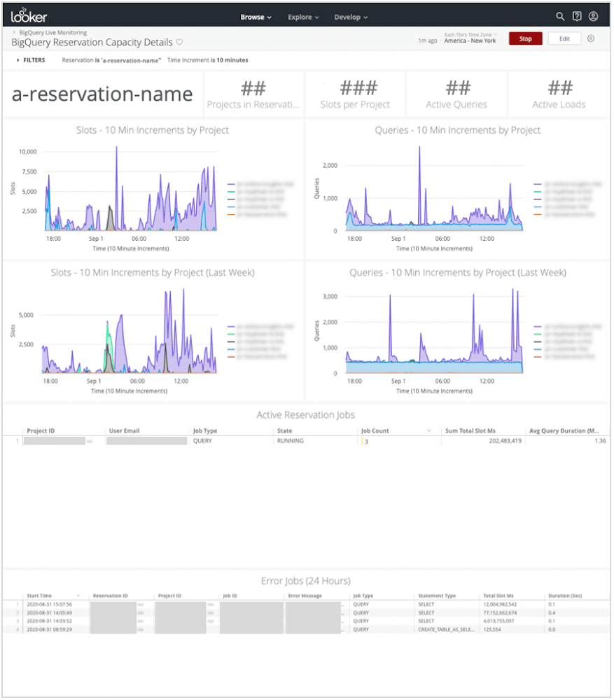Viewport: 614px width, 700px height.
Task: Click the 2020-08-31 15:07:56 start time cell
Action: click(x=49, y=605)
